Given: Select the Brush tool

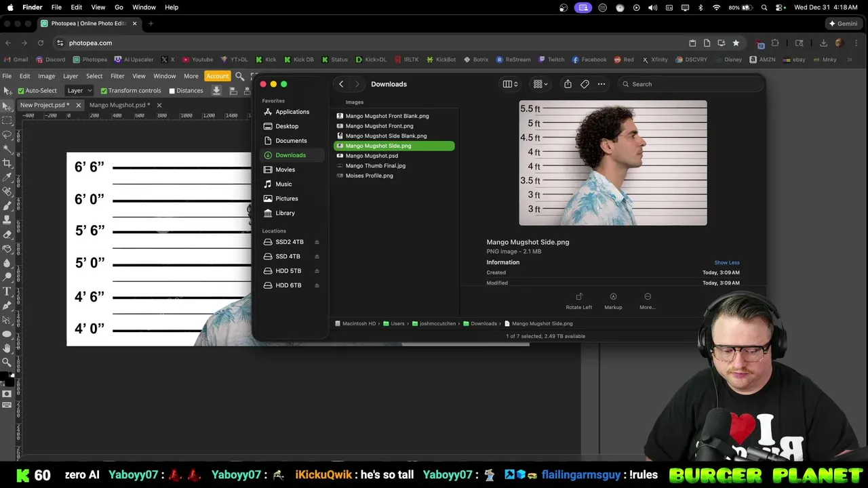Looking at the screenshot, I should (x=7, y=206).
